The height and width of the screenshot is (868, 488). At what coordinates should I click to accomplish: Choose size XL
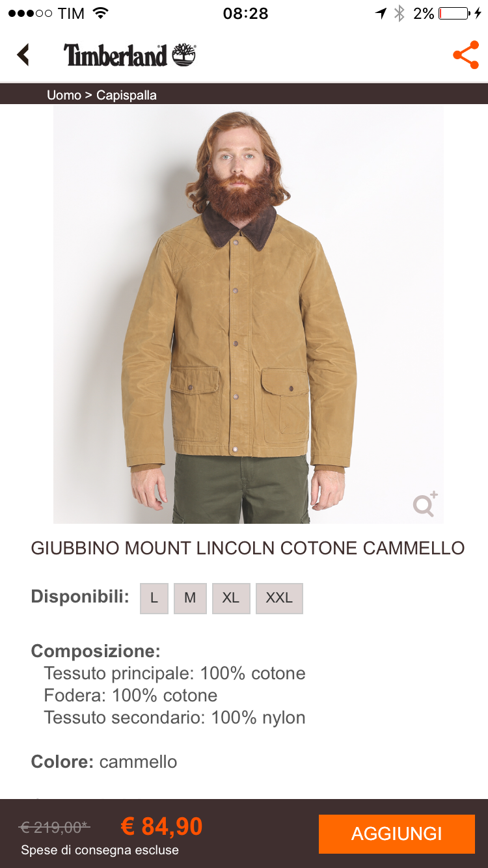point(231,598)
